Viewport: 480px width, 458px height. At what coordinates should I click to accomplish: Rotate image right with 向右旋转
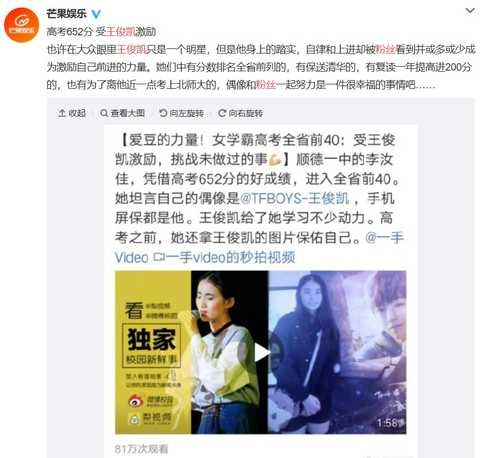pyautogui.click(x=241, y=113)
